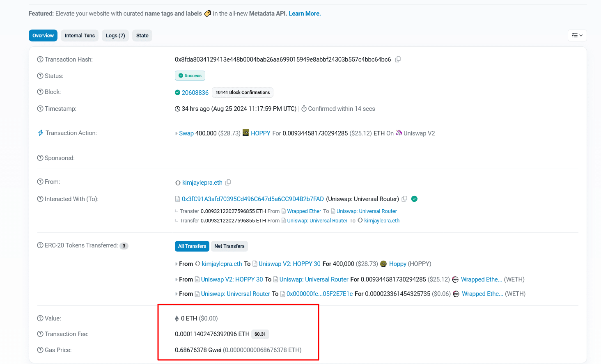Click the Success status badge
Viewport: 601px width, 364px height.
point(190,76)
